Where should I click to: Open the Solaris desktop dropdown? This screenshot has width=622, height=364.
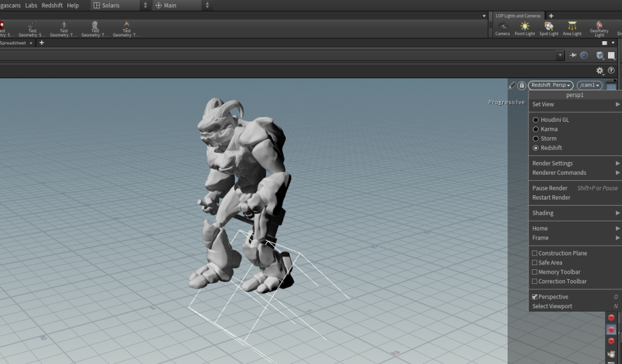click(x=120, y=5)
